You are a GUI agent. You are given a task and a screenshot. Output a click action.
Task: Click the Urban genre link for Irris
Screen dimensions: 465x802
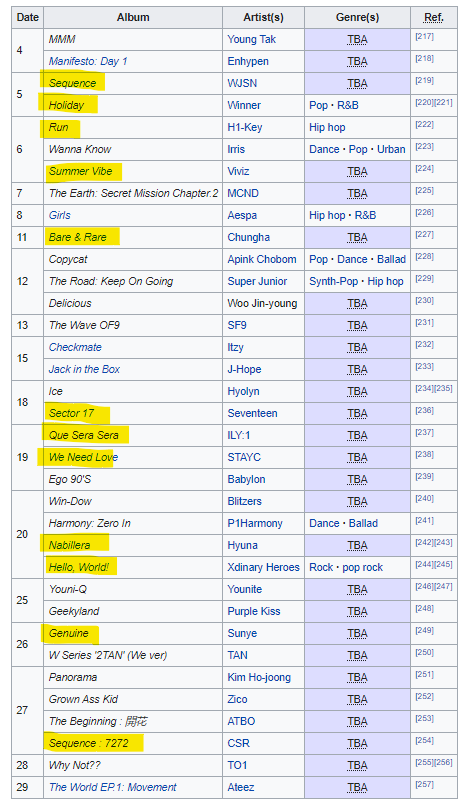click(391, 149)
